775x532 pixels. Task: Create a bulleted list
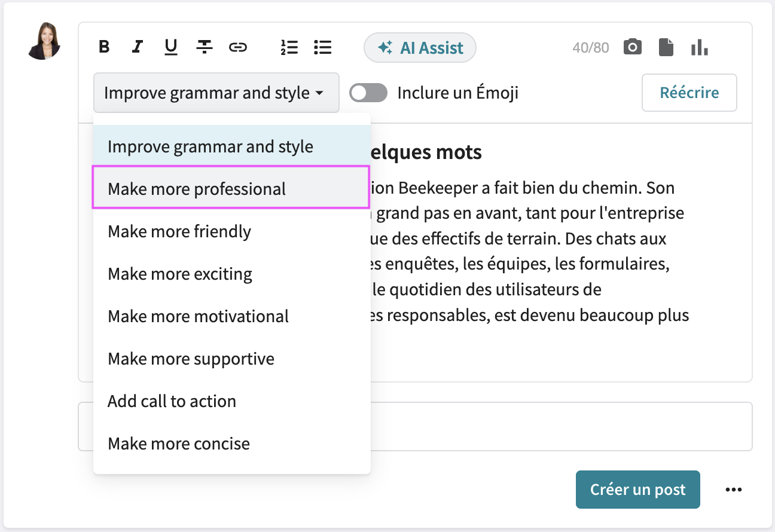click(323, 47)
